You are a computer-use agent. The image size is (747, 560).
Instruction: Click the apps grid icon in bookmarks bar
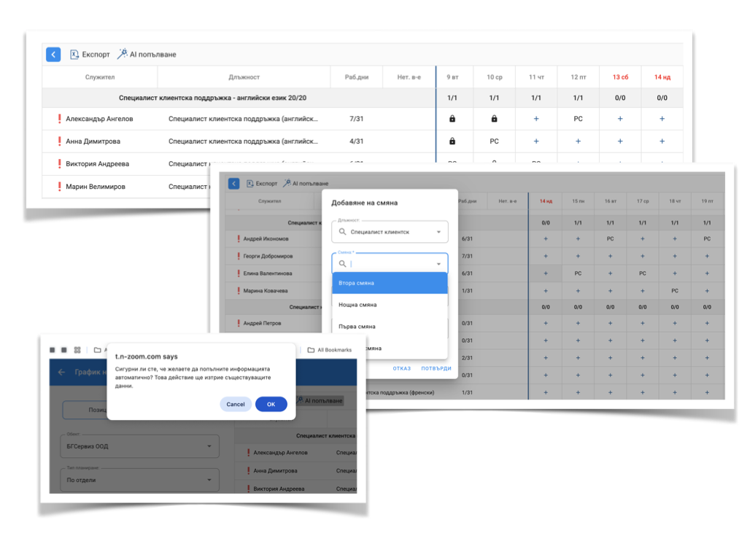tap(77, 350)
